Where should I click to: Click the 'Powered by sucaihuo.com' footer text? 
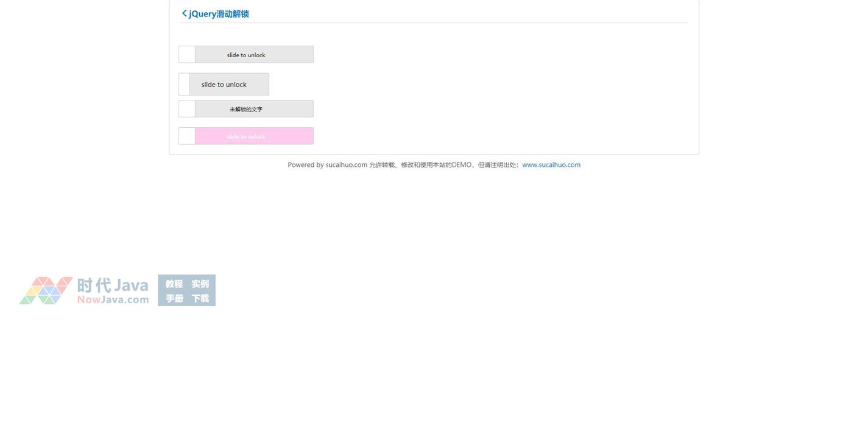pyautogui.click(x=327, y=165)
